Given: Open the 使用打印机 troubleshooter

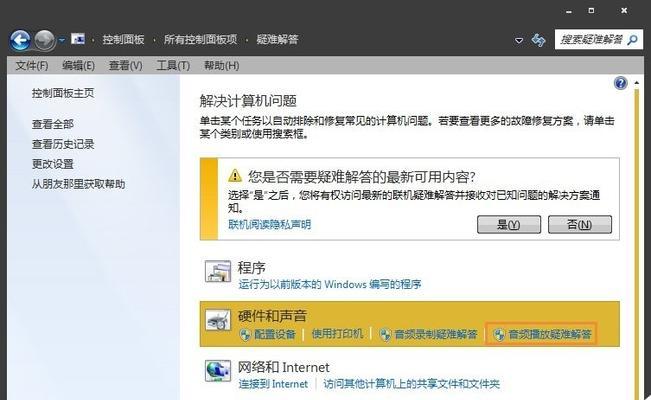Looking at the screenshot, I should 337,334.
